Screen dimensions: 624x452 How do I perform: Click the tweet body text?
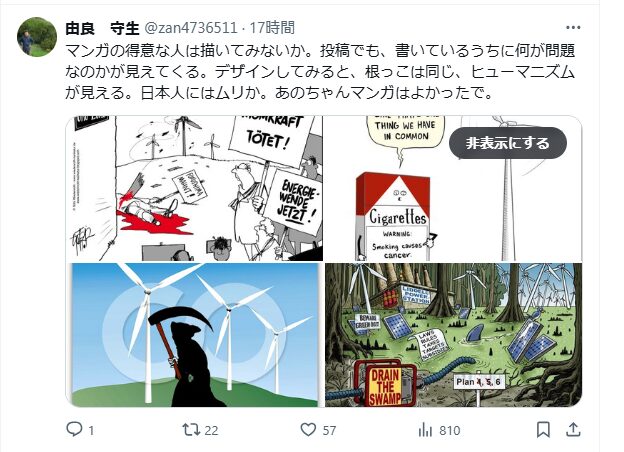tap(320, 72)
